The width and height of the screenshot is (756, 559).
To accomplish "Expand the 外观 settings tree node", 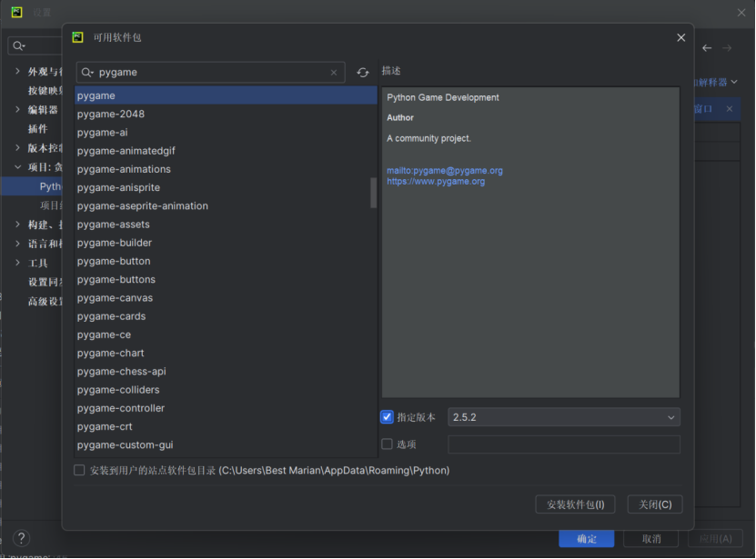I will pos(17,71).
